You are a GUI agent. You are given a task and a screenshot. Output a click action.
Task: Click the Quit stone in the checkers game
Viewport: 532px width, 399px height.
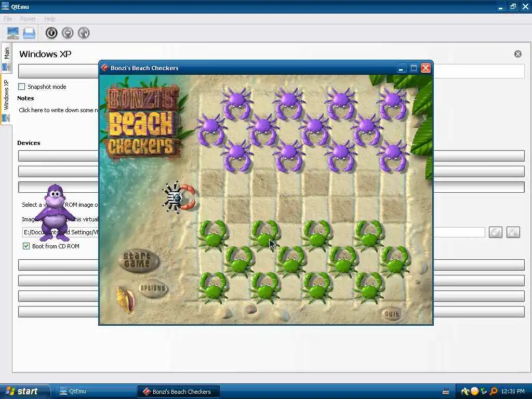click(392, 314)
